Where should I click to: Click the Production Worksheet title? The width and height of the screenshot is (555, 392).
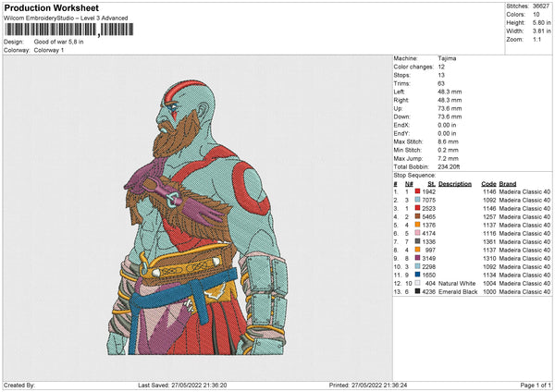pos(52,7)
